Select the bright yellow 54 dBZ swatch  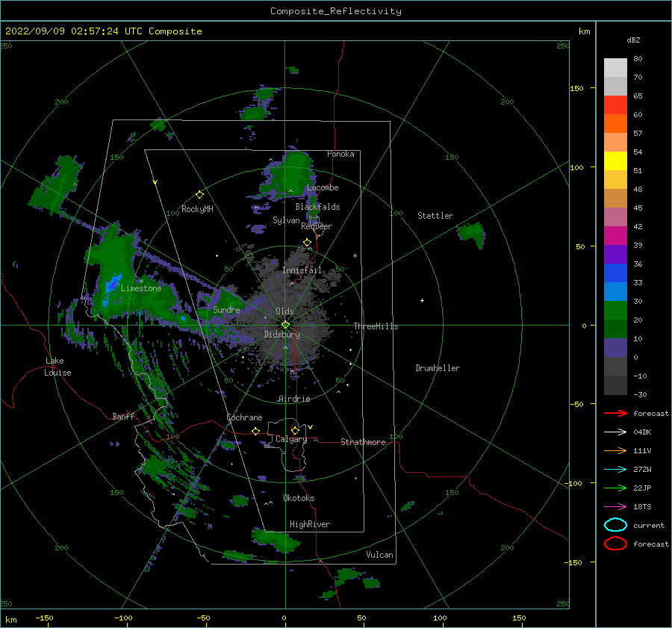pyautogui.click(x=615, y=161)
